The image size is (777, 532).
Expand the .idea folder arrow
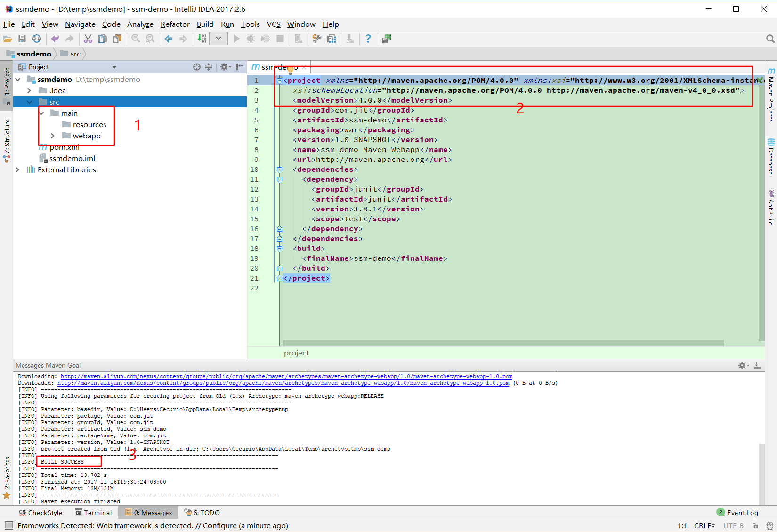29,90
